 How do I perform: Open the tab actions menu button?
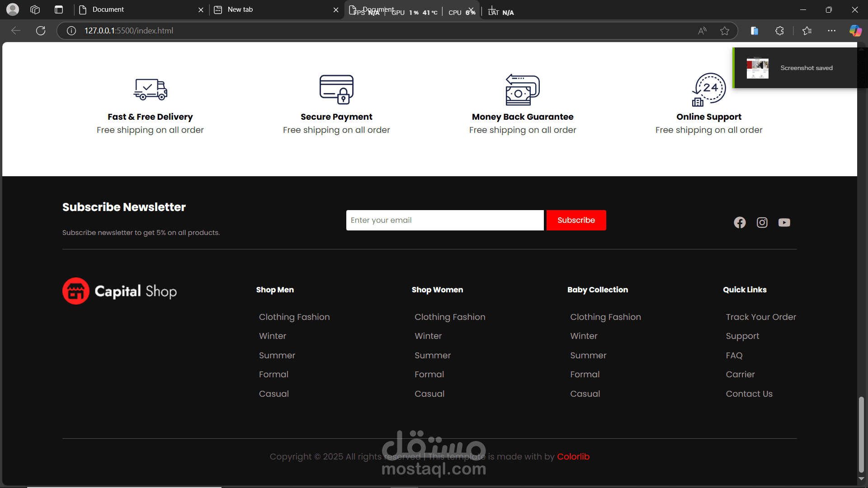point(58,9)
